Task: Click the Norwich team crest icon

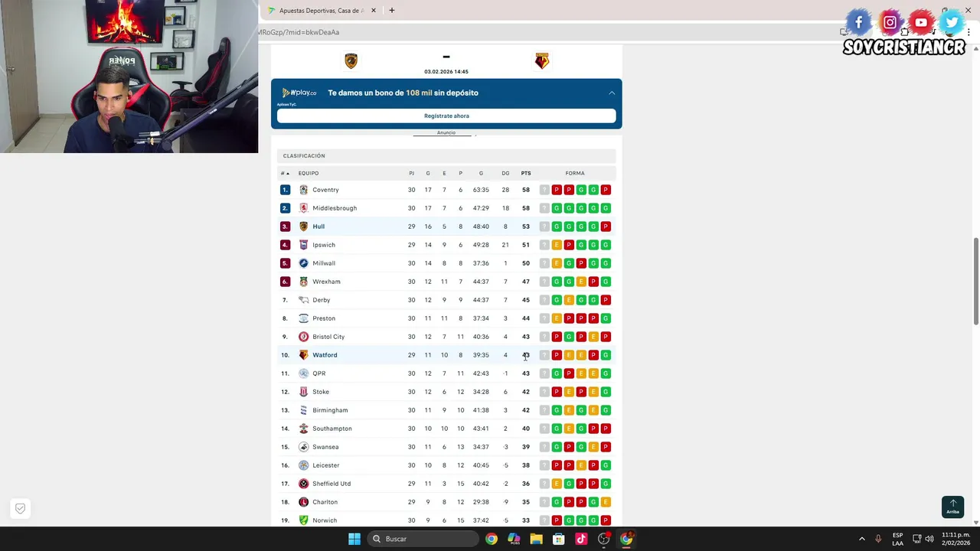Action: pos(304,520)
